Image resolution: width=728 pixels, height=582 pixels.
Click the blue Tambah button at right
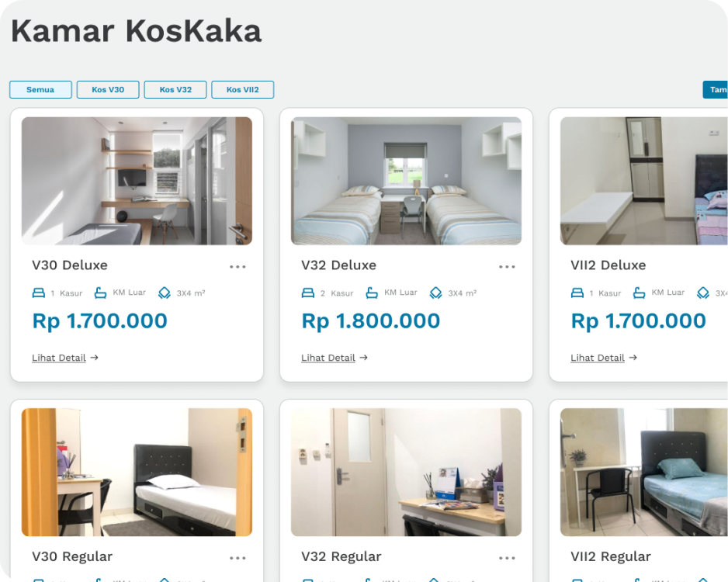[715, 89]
